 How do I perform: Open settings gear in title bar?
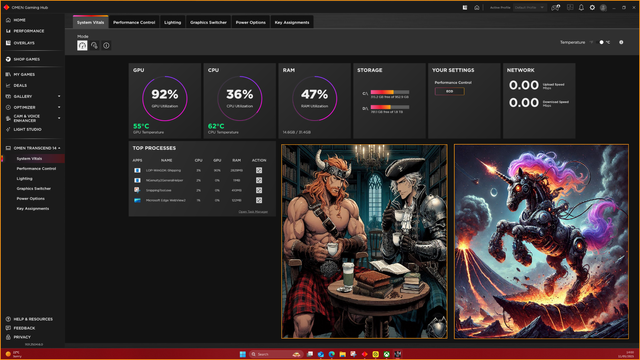point(592,7)
